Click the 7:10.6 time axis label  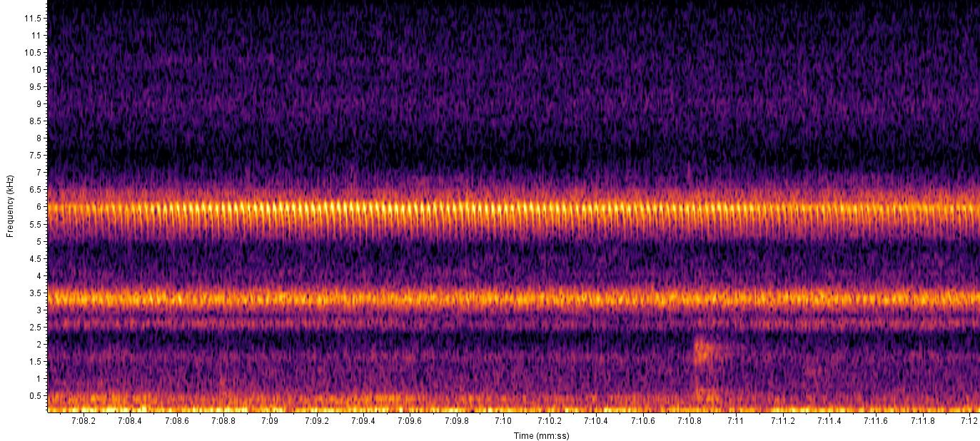tap(642, 421)
